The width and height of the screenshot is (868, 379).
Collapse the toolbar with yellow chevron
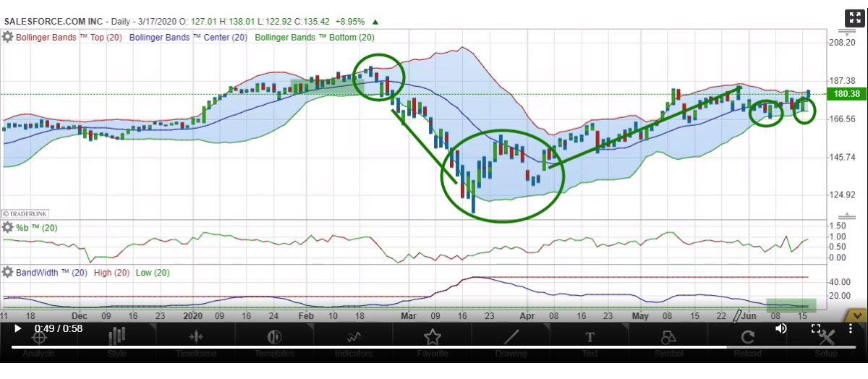857,315
